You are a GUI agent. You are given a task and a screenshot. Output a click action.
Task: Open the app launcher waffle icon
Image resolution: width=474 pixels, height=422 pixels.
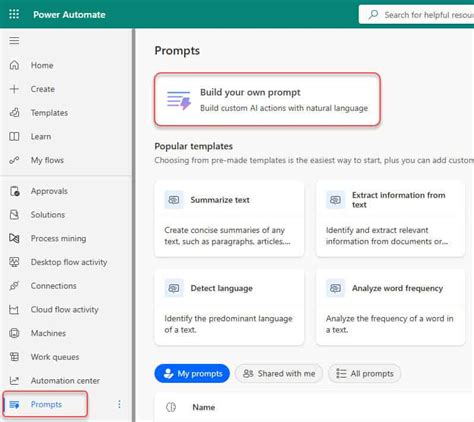pyautogui.click(x=14, y=14)
